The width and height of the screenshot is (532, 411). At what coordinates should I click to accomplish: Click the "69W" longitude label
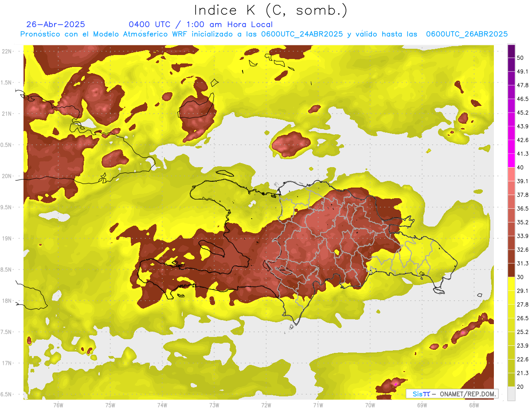point(422,405)
